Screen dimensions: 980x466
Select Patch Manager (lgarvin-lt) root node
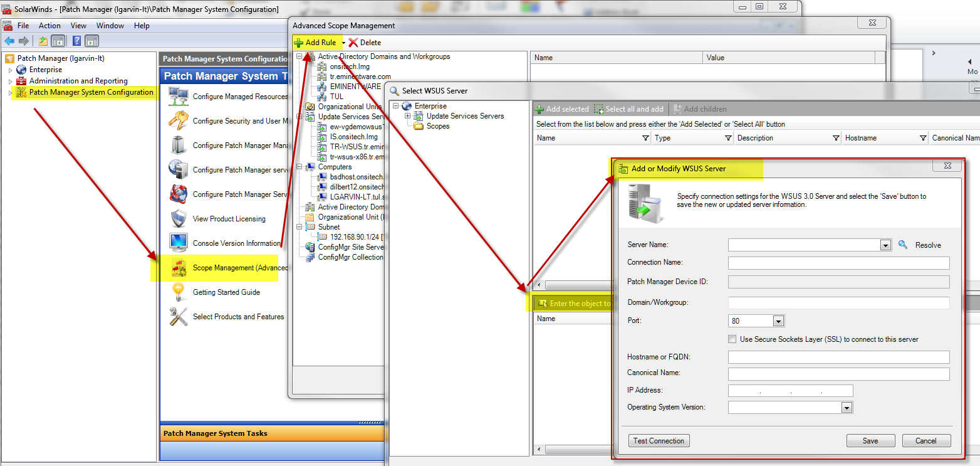pos(54,58)
